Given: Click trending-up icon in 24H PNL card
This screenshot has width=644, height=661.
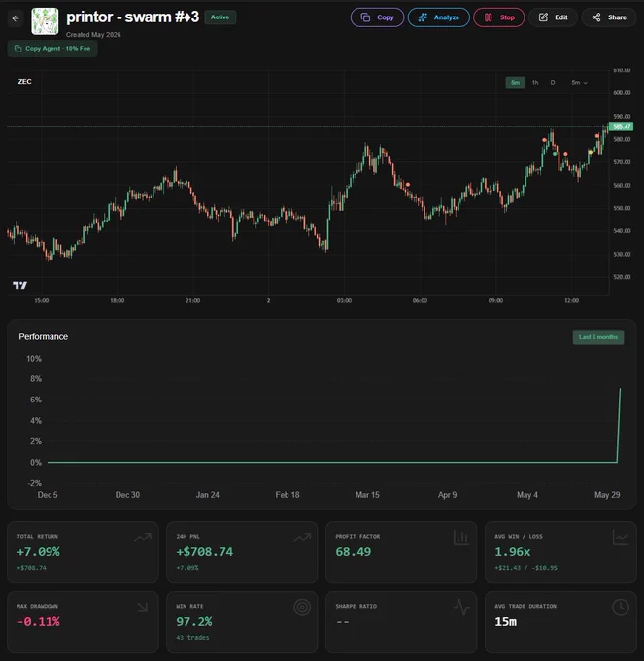Looking at the screenshot, I should (302, 537).
